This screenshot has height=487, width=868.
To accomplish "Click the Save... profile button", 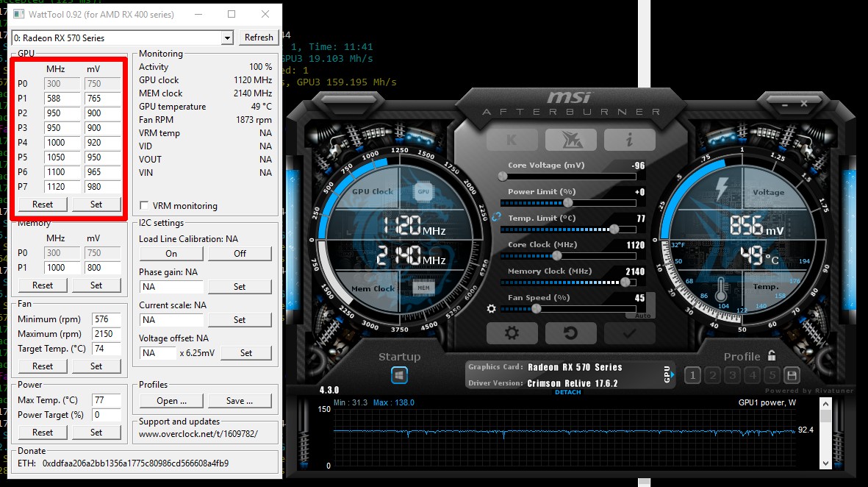I will (x=240, y=401).
